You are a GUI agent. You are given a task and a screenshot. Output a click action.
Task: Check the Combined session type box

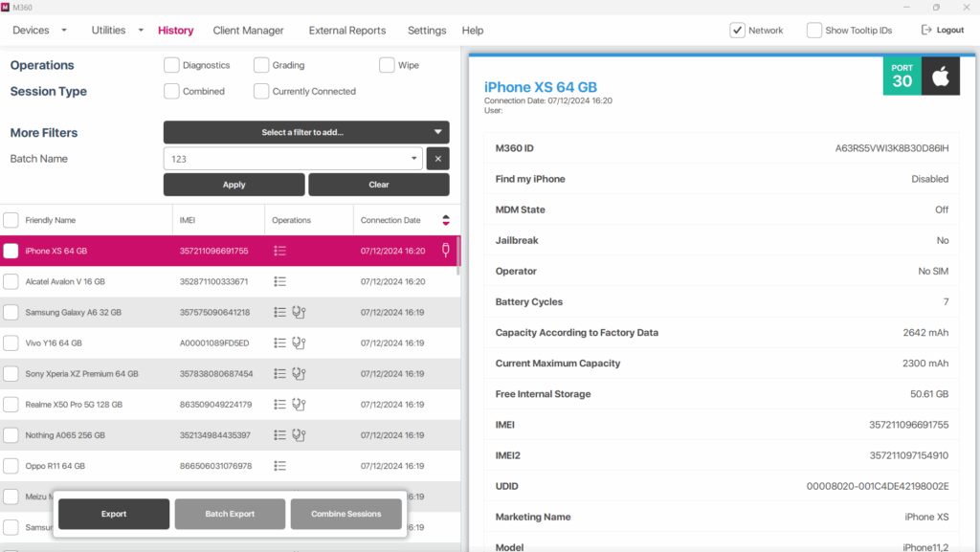(x=171, y=91)
